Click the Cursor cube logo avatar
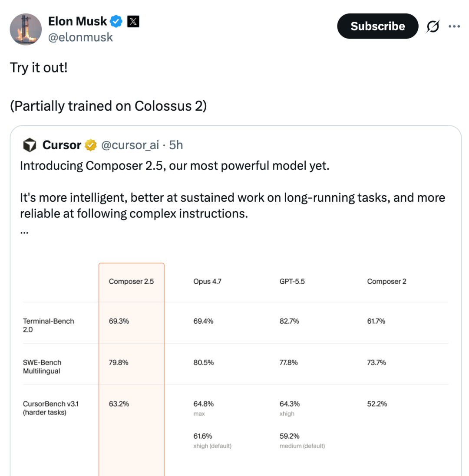 [x=30, y=145]
